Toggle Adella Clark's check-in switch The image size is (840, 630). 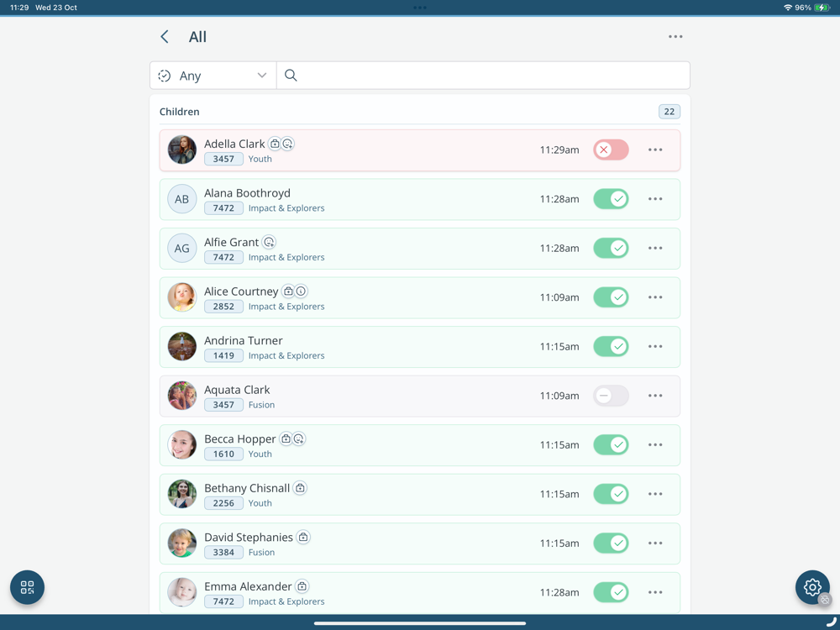(611, 150)
